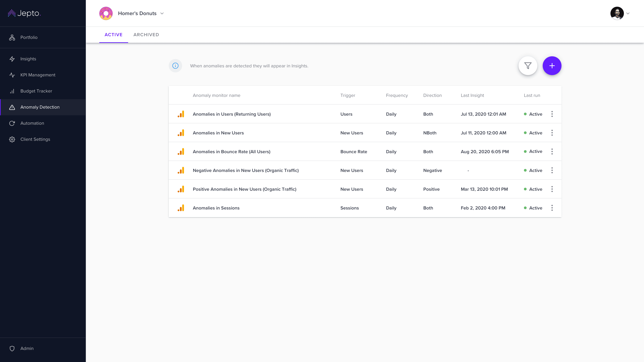Click analytics icon of Anomalies in Bounce Rate row

pos(181,152)
